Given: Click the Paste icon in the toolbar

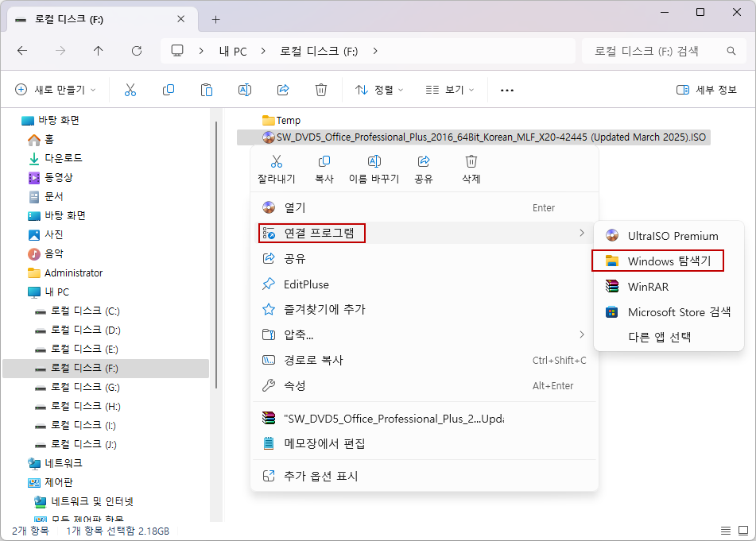Looking at the screenshot, I should click(x=207, y=90).
